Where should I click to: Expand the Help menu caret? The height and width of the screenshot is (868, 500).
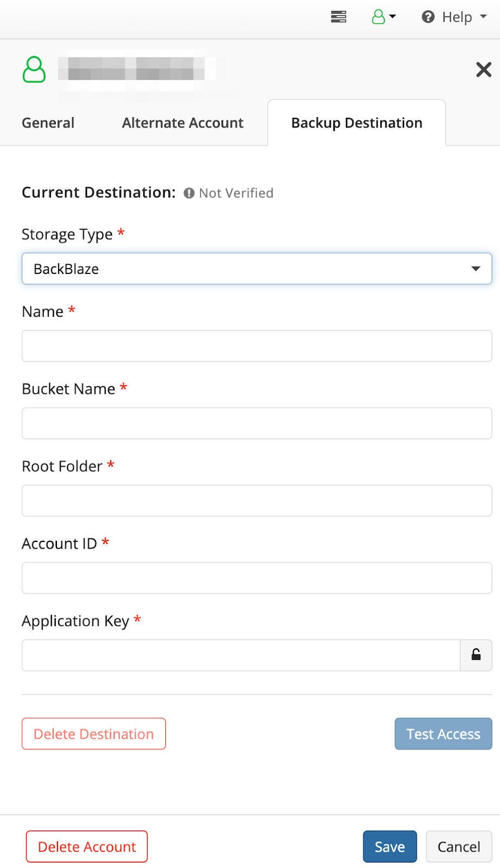click(483, 17)
